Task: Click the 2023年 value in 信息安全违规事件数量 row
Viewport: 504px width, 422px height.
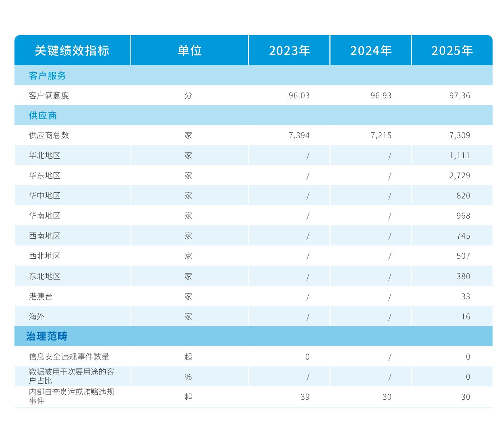Action: [308, 357]
